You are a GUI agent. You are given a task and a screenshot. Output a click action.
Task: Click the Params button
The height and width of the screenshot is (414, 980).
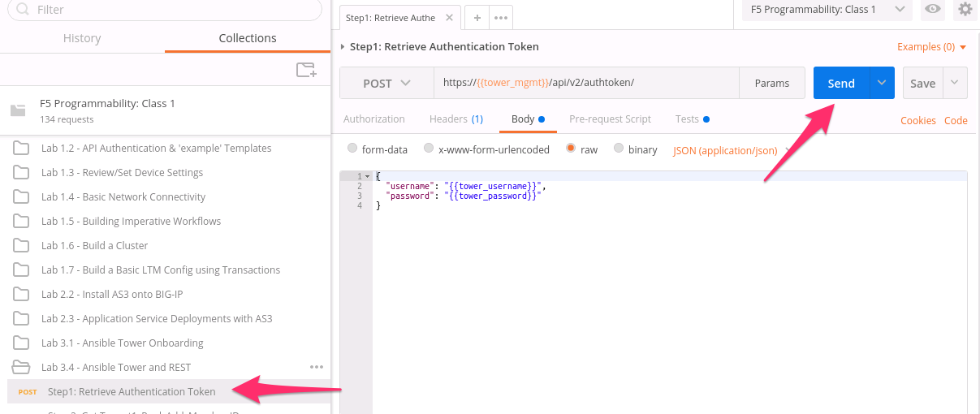[x=772, y=83]
